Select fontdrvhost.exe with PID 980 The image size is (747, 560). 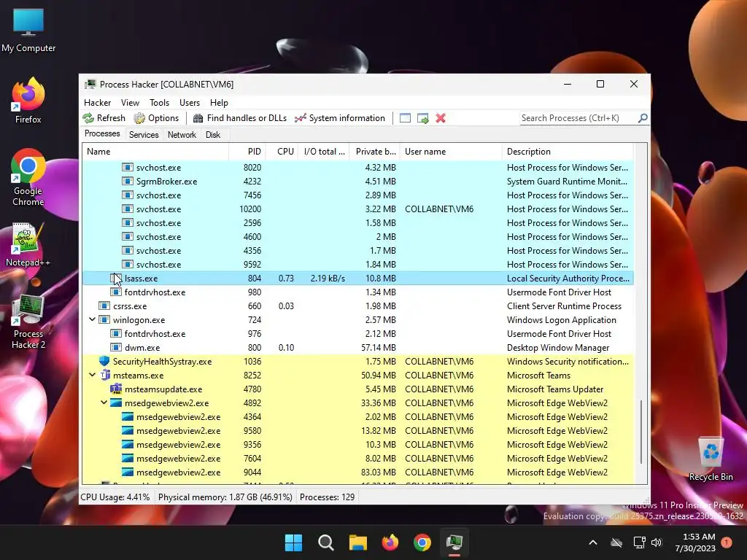tap(357, 292)
